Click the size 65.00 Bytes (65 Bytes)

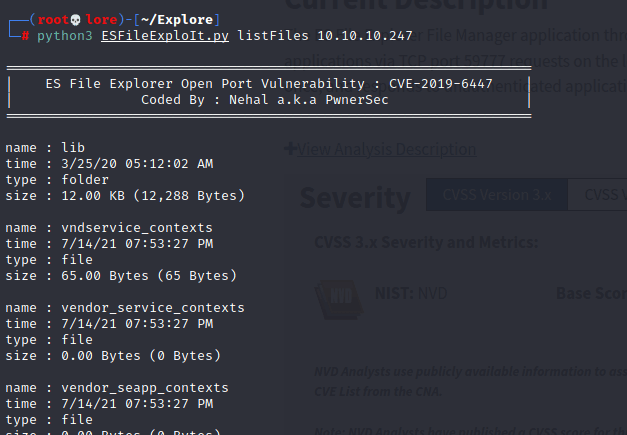(149, 275)
